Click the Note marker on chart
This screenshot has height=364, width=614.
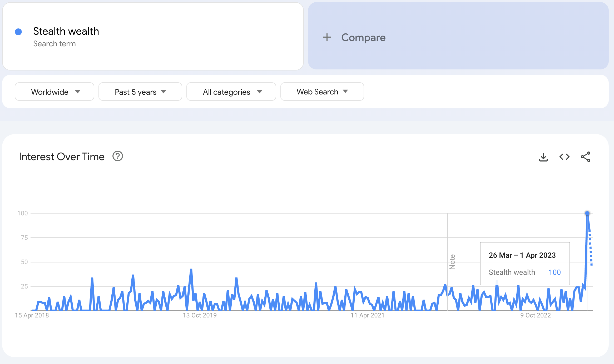[x=452, y=262]
